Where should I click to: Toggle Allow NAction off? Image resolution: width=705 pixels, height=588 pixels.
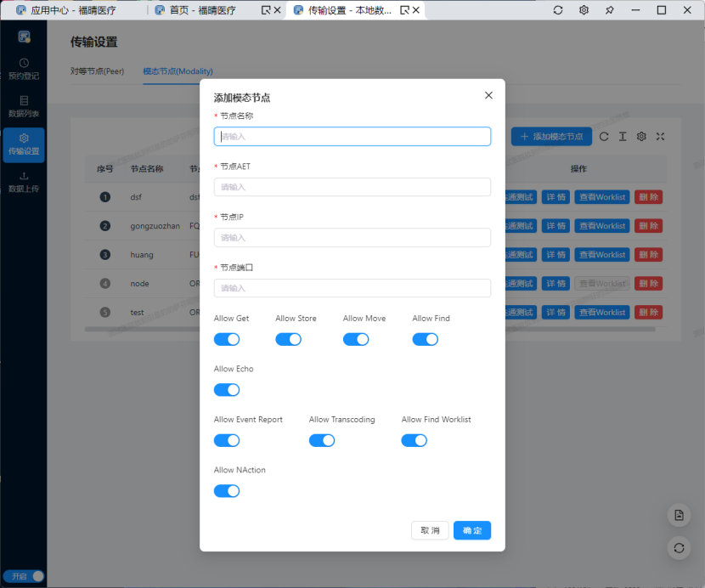(x=227, y=491)
